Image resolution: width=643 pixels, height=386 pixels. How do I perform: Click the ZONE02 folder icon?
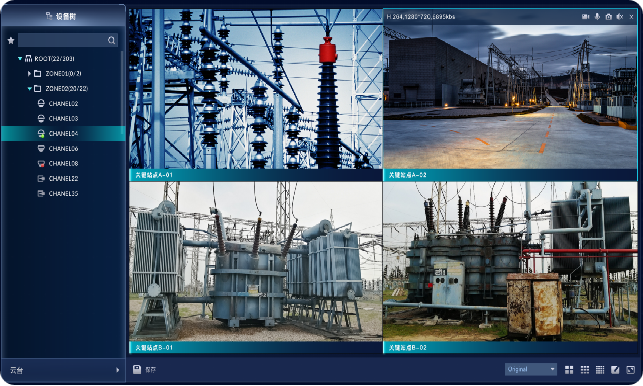tap(37, 89)
